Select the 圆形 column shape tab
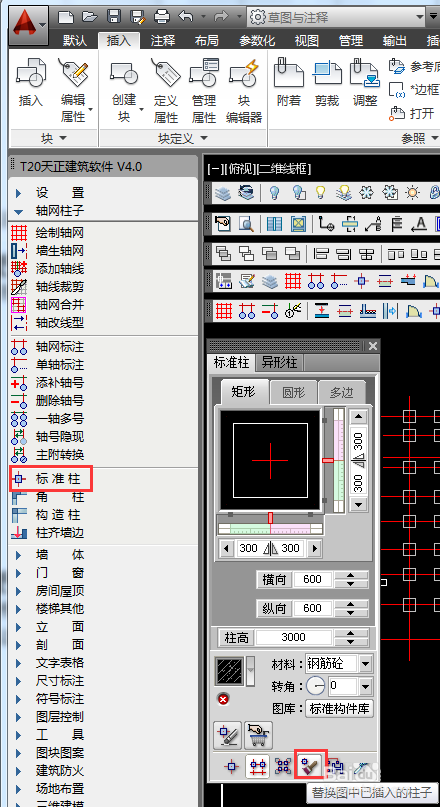440x807 pixels. tap(294, 393)
